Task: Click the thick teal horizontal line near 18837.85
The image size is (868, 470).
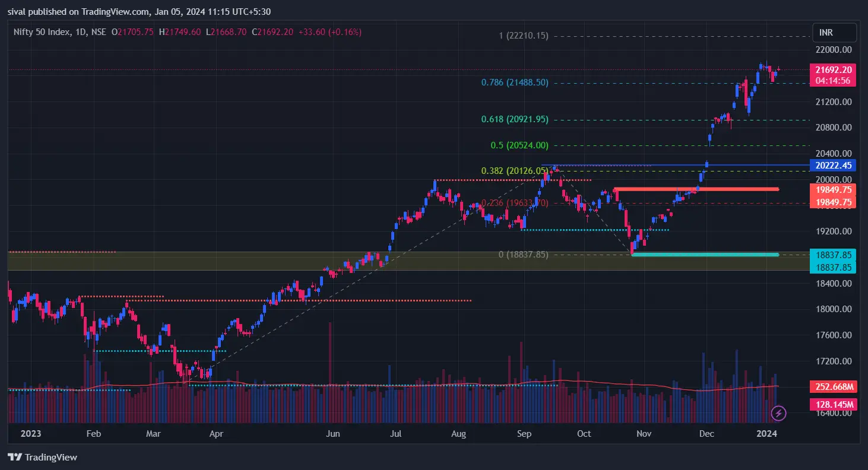Action: [705, 255]
